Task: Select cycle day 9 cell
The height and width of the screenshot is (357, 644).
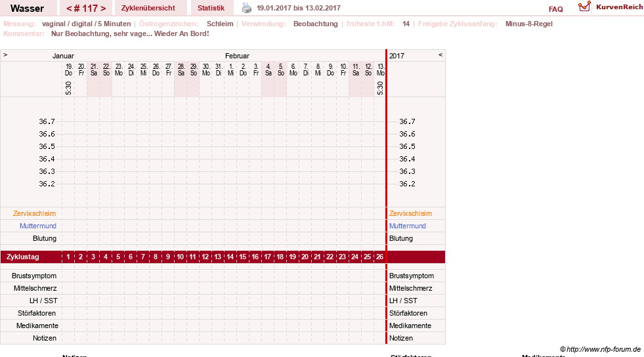Action: point(168,257)
